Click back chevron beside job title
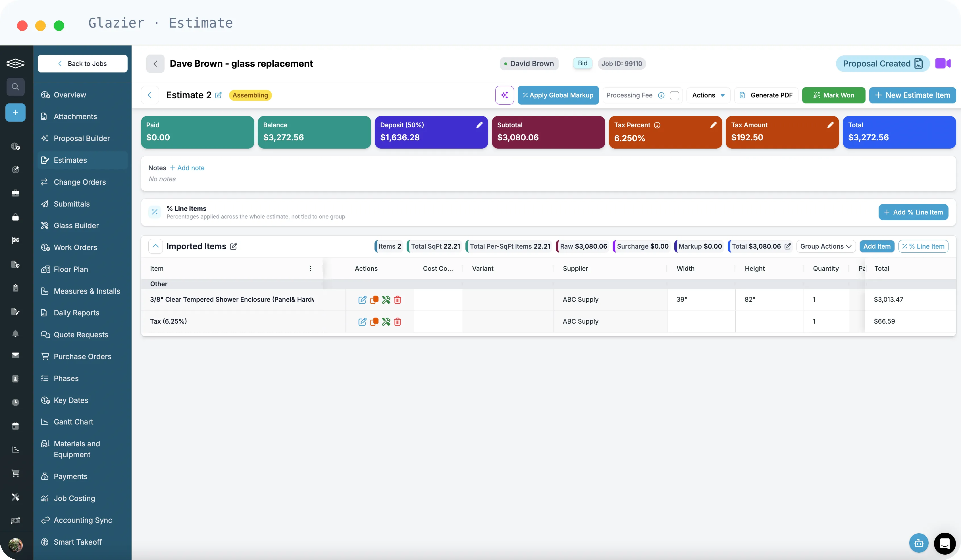 point(155,63)
